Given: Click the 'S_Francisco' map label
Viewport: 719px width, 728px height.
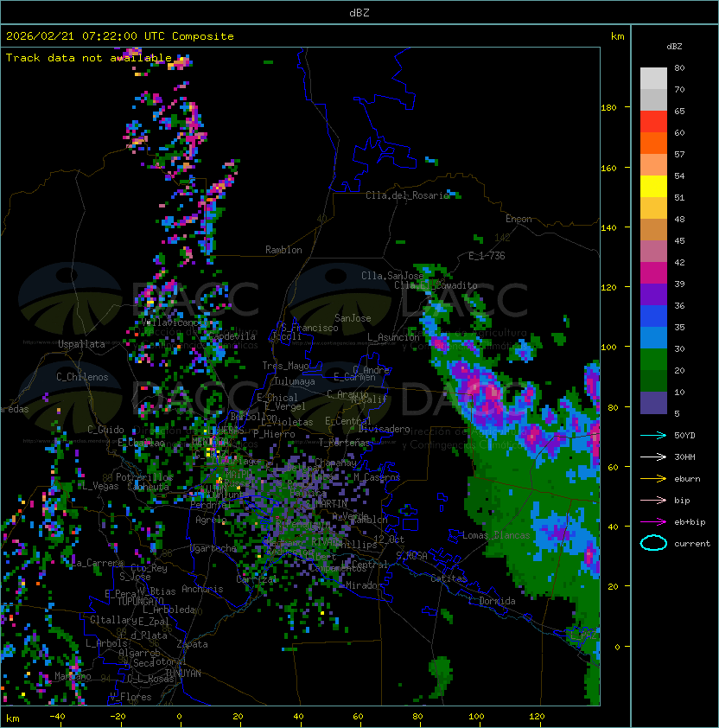Looking at the screenshot, I should click(x=309, y=329).
